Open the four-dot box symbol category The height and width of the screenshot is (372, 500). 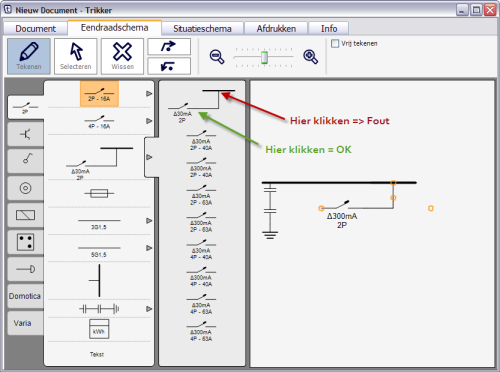(26, 242)
